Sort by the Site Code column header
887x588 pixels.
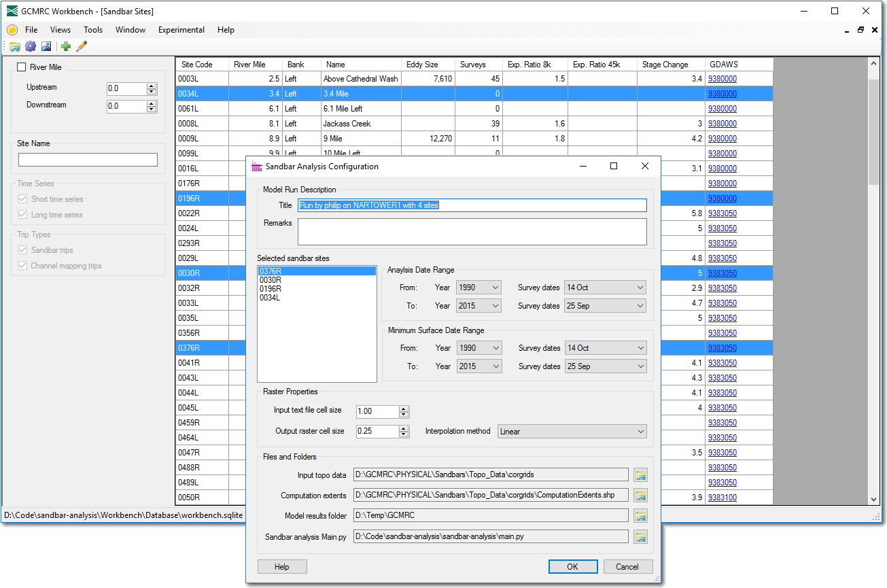click(x=202, y=65)
